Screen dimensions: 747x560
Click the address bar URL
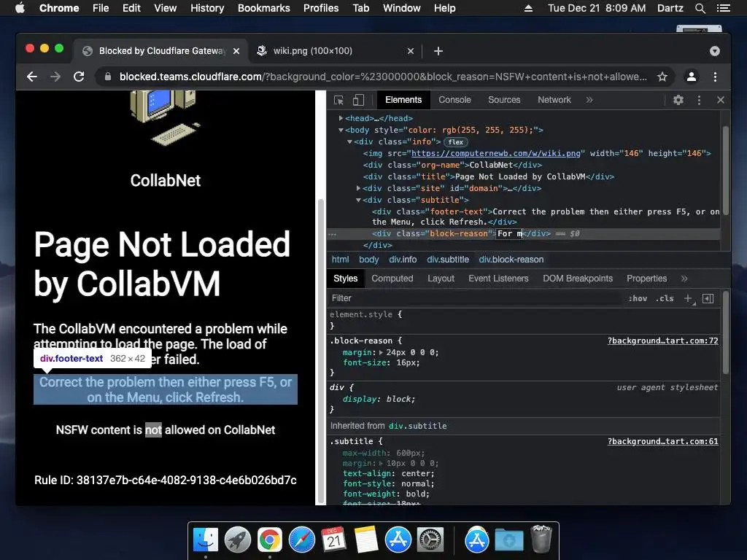coord(383,77)
